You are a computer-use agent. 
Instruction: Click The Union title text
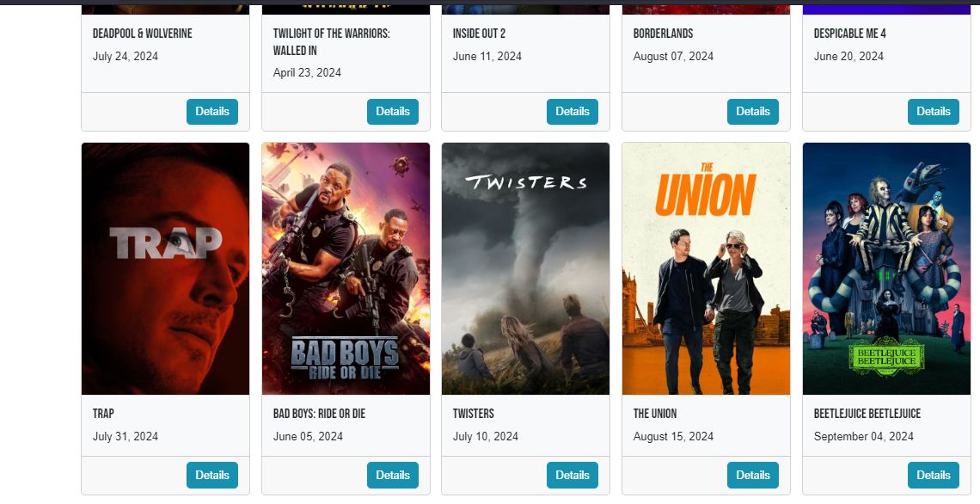[x=654, y=414]
